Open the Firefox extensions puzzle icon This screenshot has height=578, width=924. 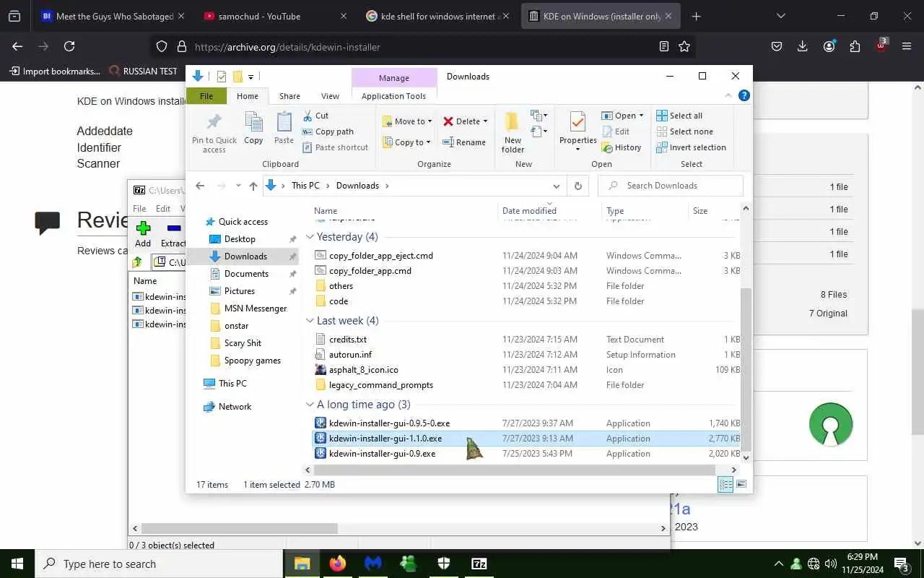[855, 46]
